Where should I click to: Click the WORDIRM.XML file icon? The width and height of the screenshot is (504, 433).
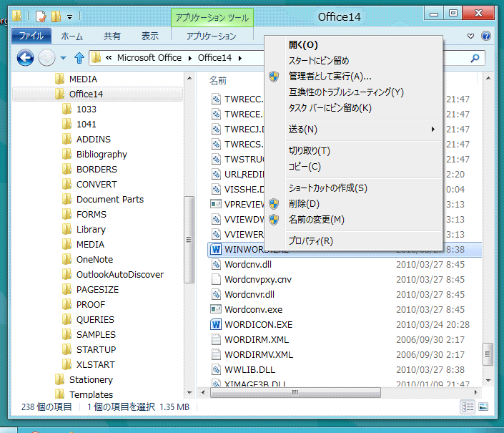216,339
